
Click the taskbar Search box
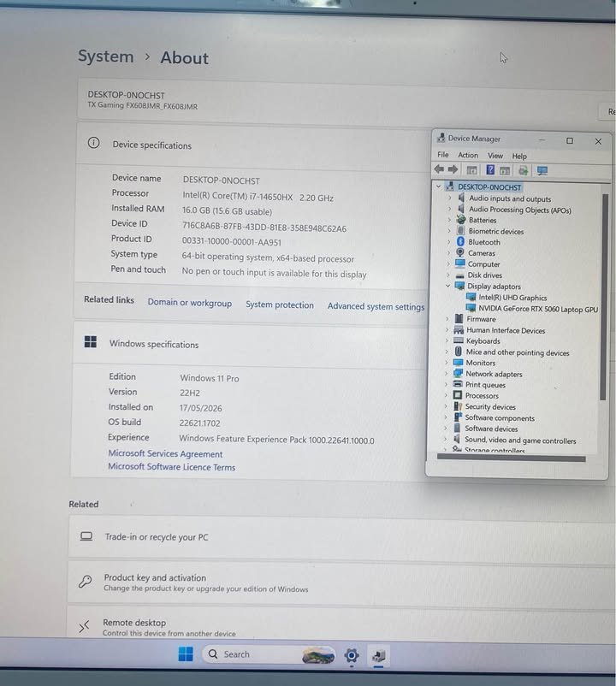[x=268, y=654]
